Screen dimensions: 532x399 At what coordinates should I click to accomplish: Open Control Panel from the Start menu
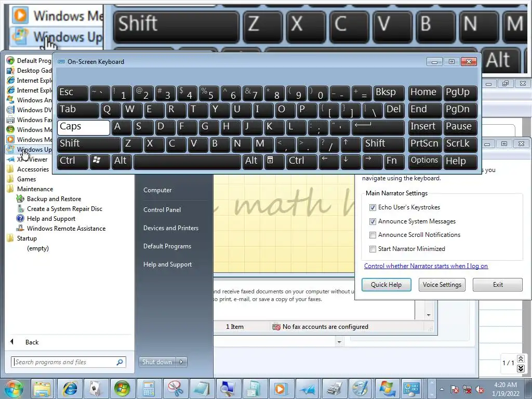[162, 210]
